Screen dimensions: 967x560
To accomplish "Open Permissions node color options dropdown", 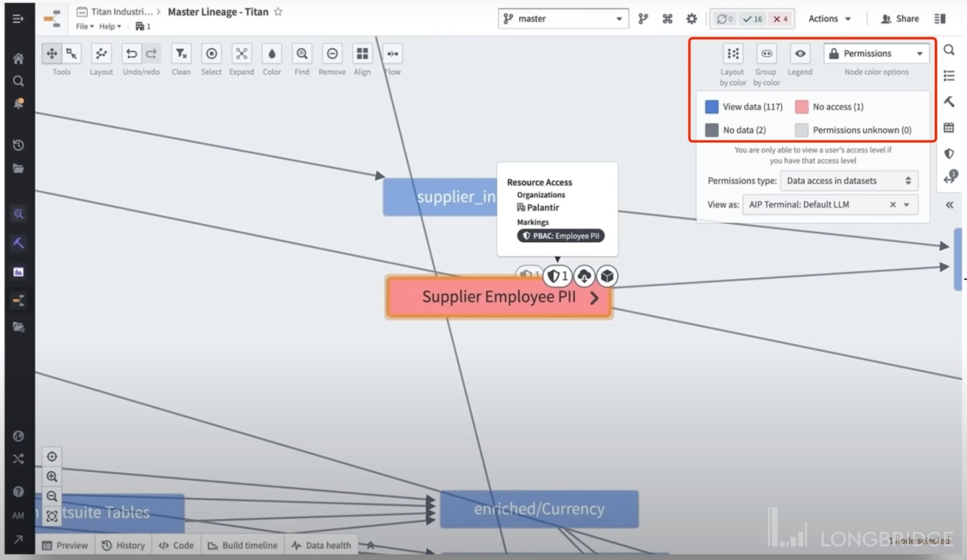I will tap(876, 53).
